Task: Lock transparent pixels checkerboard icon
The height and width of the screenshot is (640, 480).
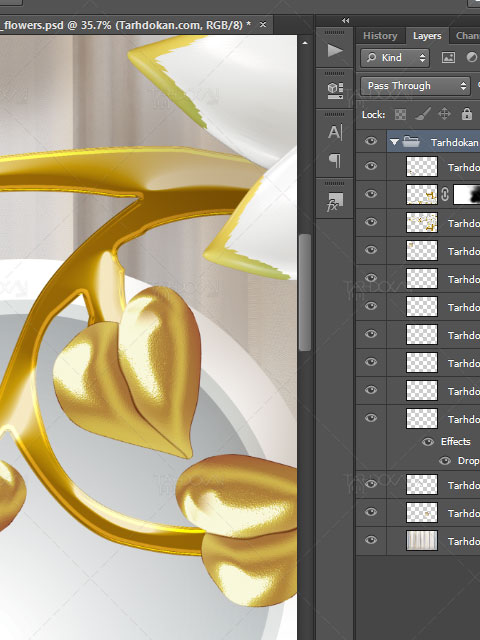Action: click(x=400, y=115)
